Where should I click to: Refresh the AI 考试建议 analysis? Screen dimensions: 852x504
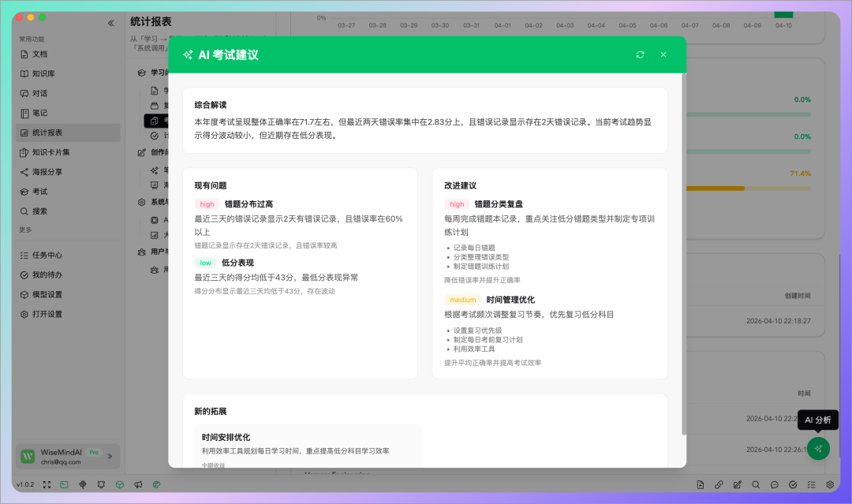640,55
